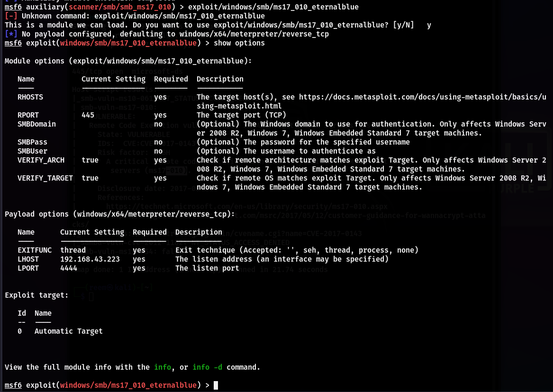Click the Automatic Target entry
This screenshot has width=553, height=392.
point(68,331)
